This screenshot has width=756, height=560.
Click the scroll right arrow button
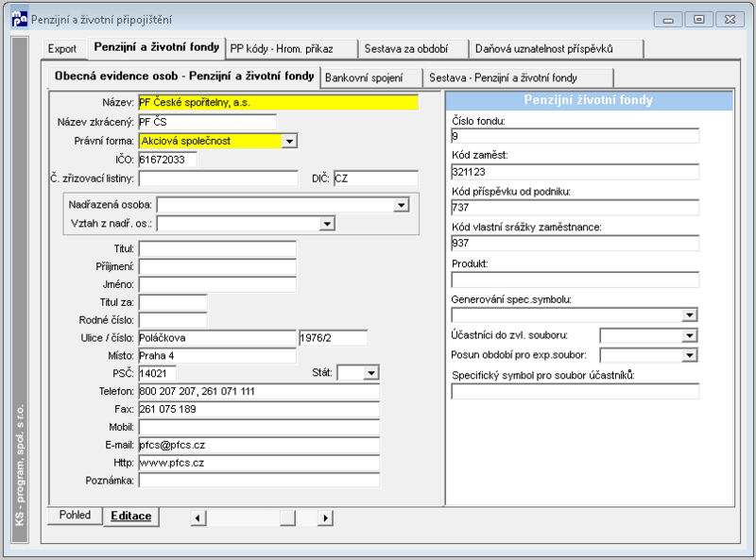click(325, 518)
